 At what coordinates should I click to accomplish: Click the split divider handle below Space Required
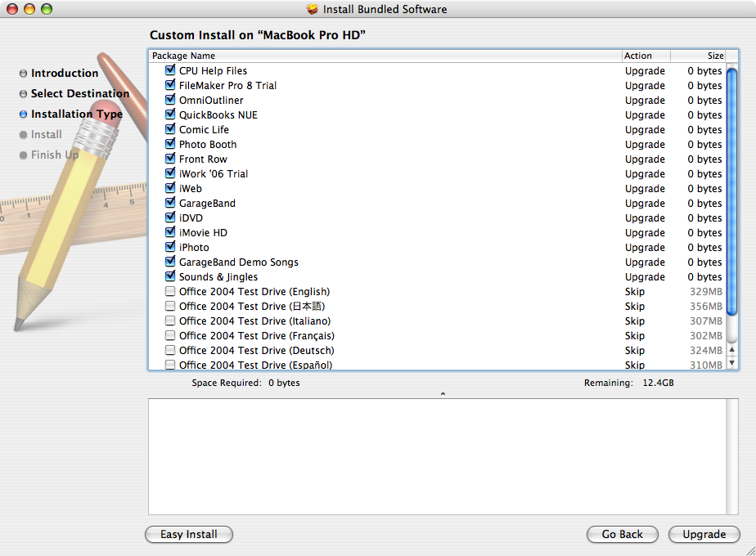(x=443, y=394)
